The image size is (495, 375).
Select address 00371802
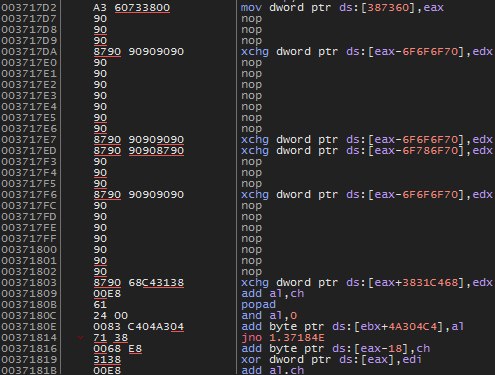pos(29,272)
